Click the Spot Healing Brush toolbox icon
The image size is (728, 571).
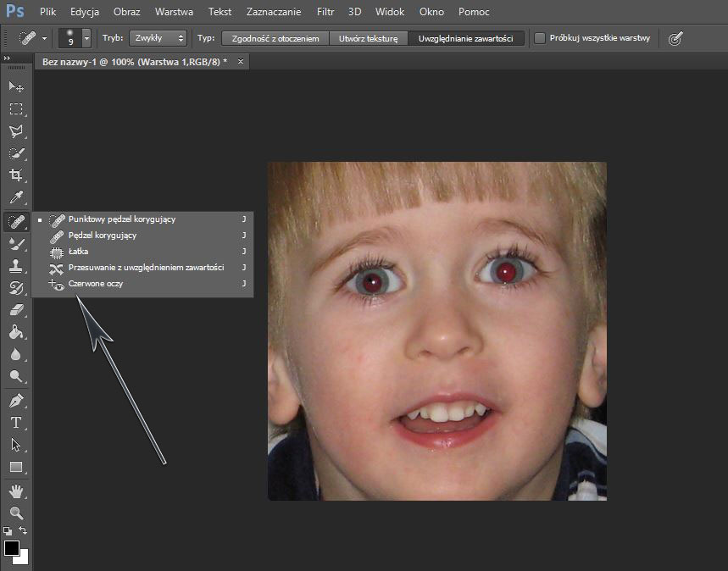(16, 222)
